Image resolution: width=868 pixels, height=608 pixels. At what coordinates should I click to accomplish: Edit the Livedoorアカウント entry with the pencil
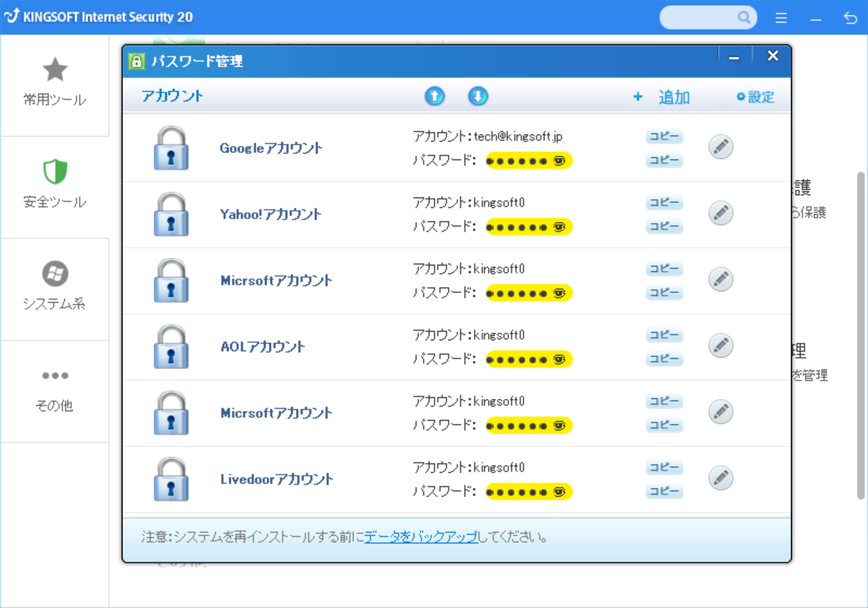720,478
